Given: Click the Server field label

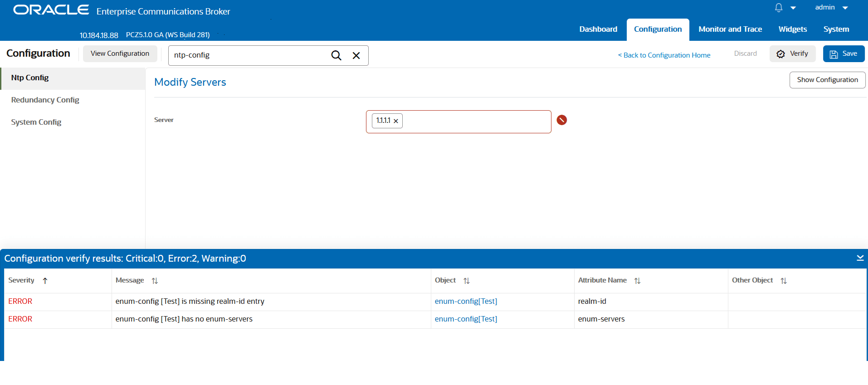Looking at the screenshot, I should pyautogui.click(x=164, y=120).
